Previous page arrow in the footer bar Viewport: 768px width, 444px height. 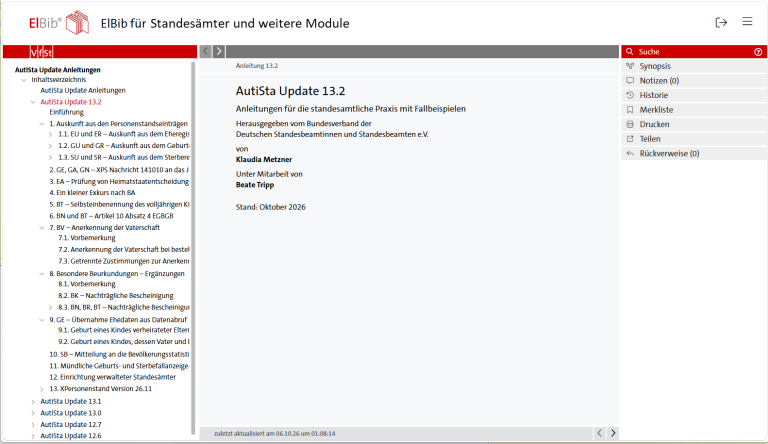(x=600, y=433)
